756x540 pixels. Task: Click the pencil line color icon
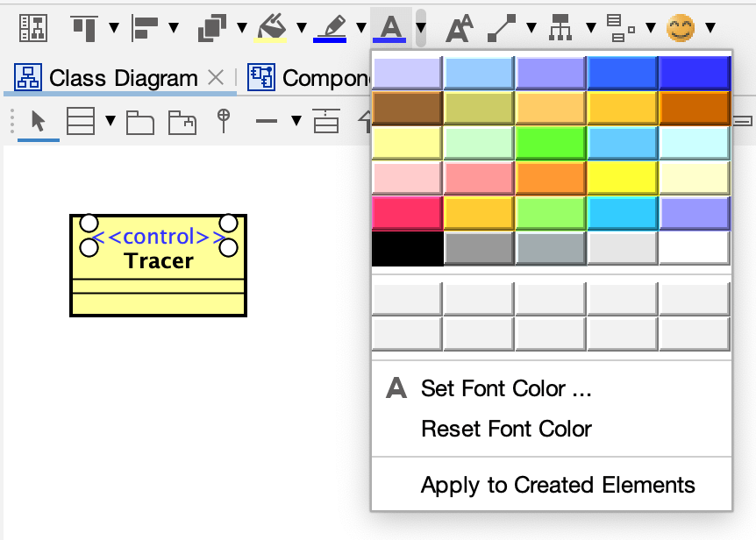pyautogui.click(x=330, y=28)
